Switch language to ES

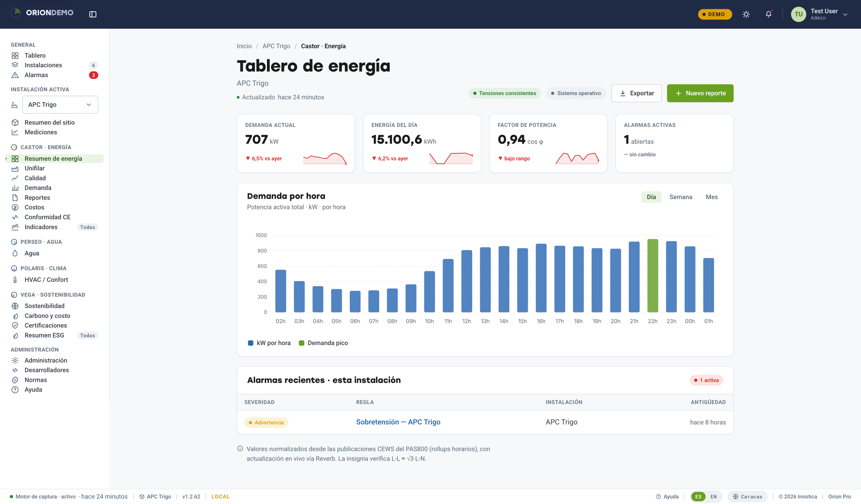[x=698, y=497]
